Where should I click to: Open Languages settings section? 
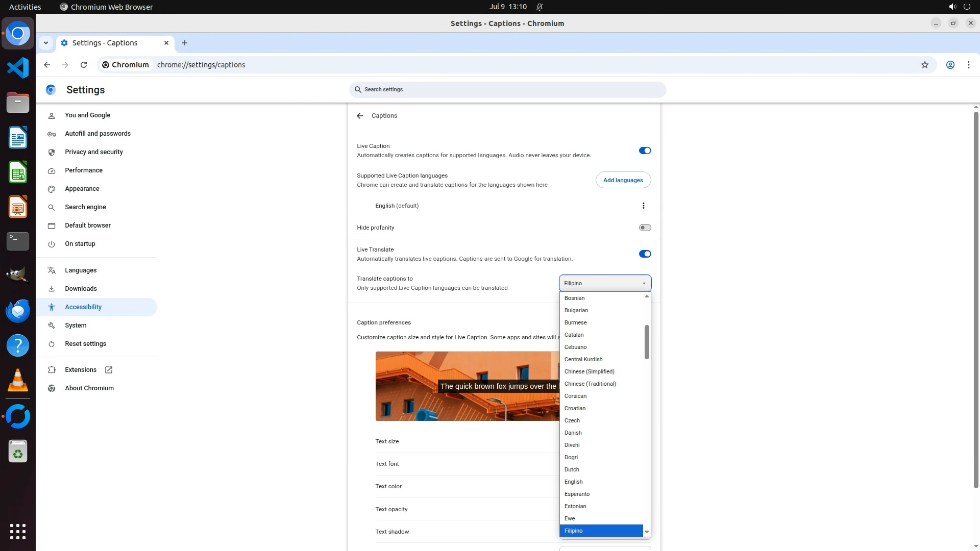81,270
